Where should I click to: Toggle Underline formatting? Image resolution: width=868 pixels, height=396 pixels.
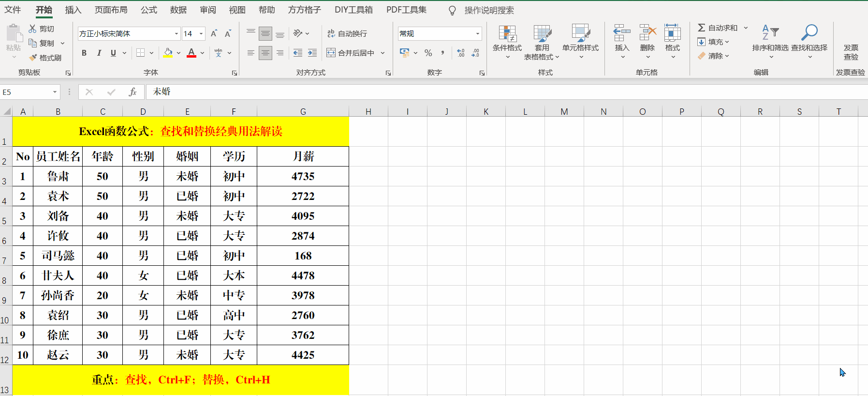[x=113, y=53]
